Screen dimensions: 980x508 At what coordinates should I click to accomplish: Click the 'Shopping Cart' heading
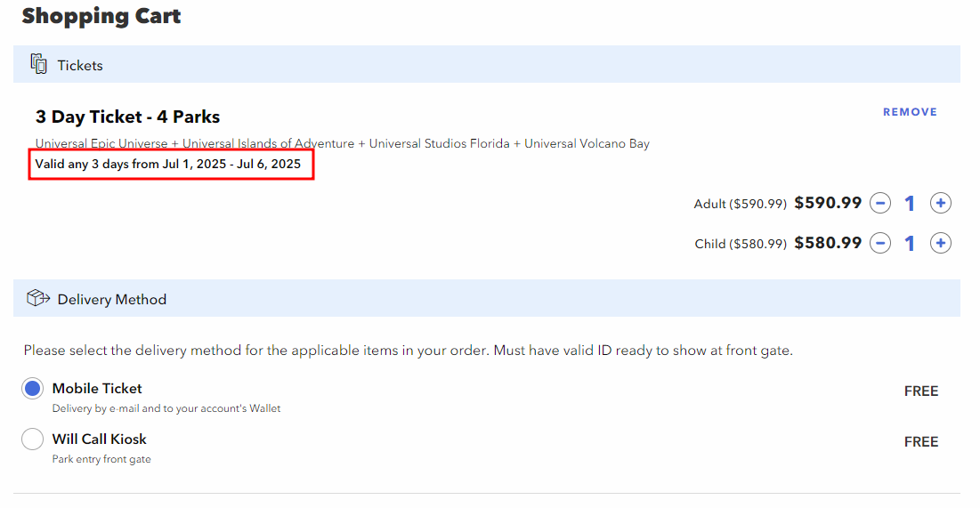pyautogui.click(x=101, y=16)
